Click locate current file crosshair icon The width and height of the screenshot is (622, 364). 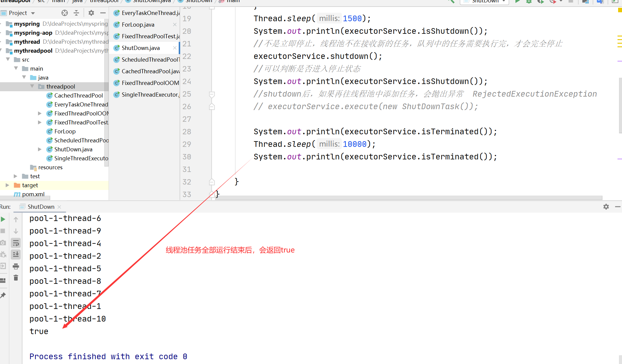65,13
